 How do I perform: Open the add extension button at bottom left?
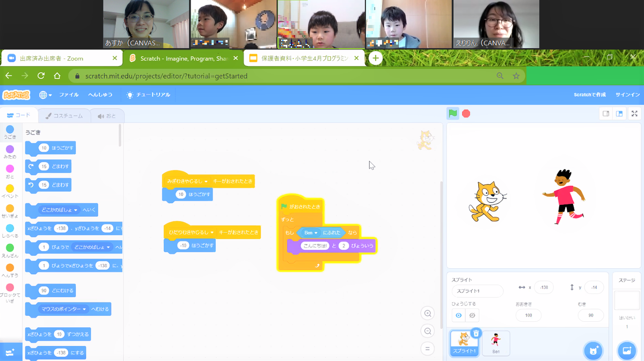10,351
